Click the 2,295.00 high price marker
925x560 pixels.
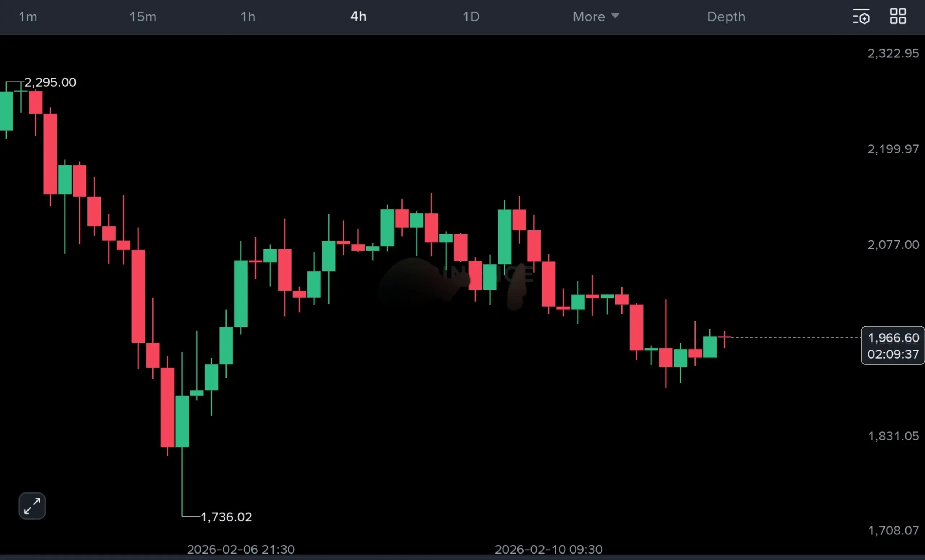click(x=50, y=83)
